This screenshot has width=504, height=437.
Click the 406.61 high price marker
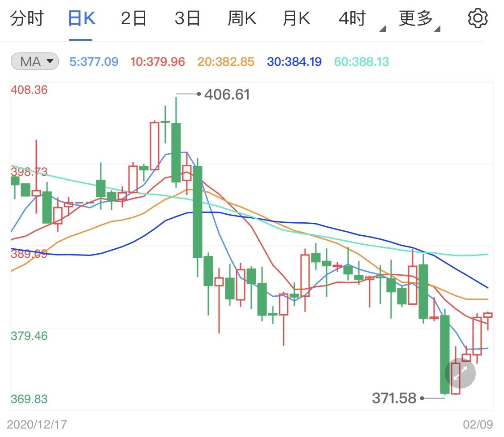[227, 95]
